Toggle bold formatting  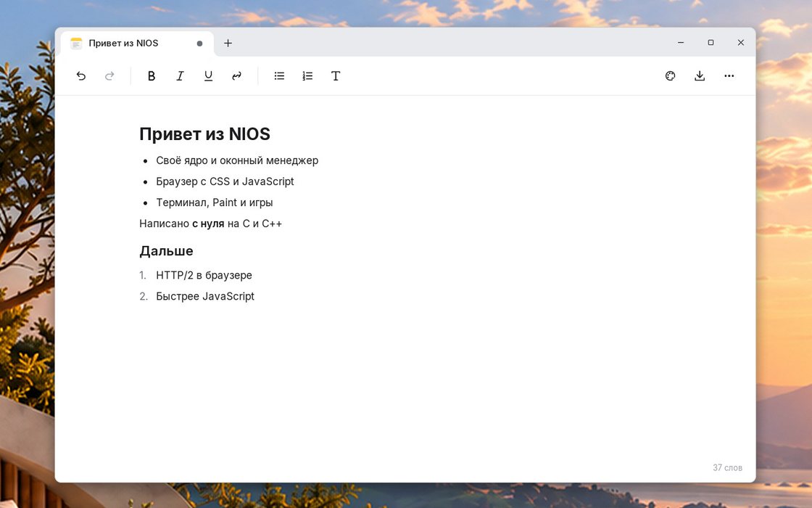pyautogui.click(x=152, y=76)
